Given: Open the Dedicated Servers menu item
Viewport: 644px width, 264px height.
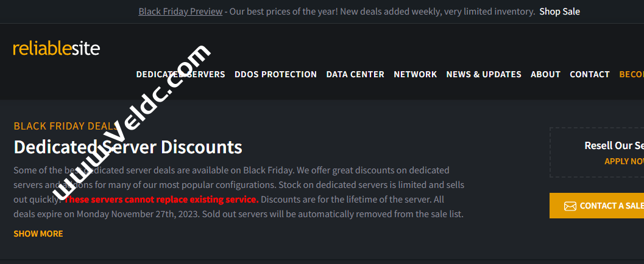Looking at the screenshot, I should tap(180, 74).
